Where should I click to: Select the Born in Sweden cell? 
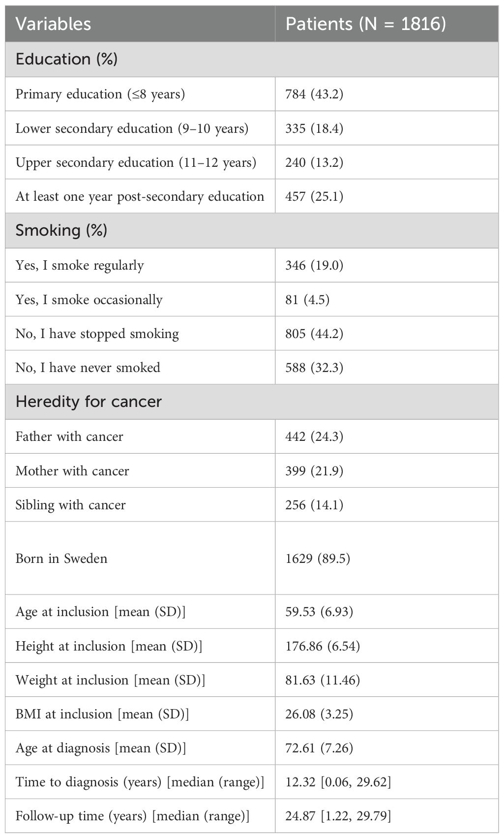coord(61,559)
